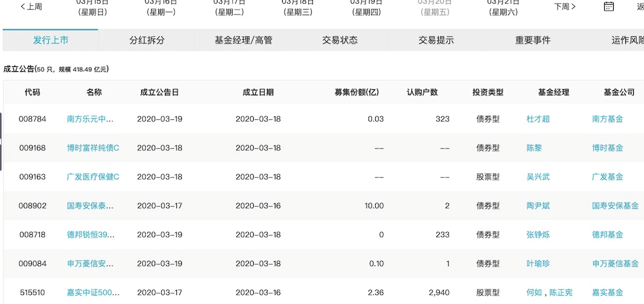This screenshot has height=304, width=644.
Task: Select fund code 515510
Action: pyautogui.click(x=33, y=293)
